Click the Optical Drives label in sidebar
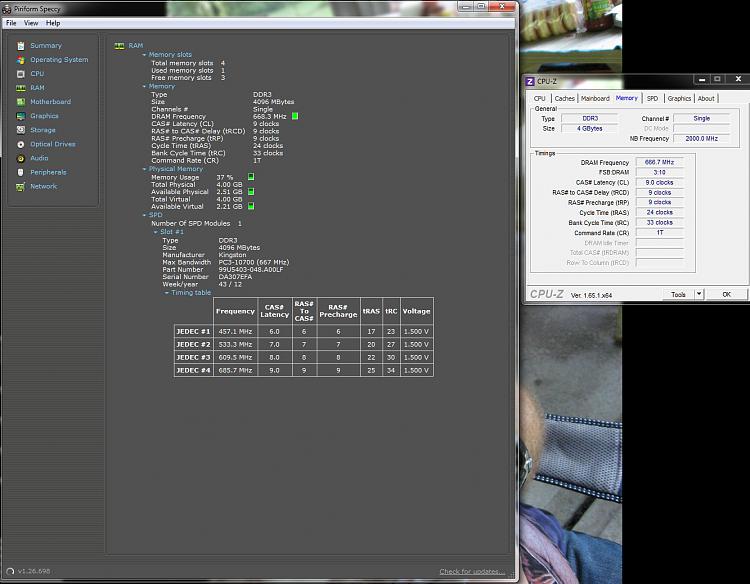 (53, 144)
